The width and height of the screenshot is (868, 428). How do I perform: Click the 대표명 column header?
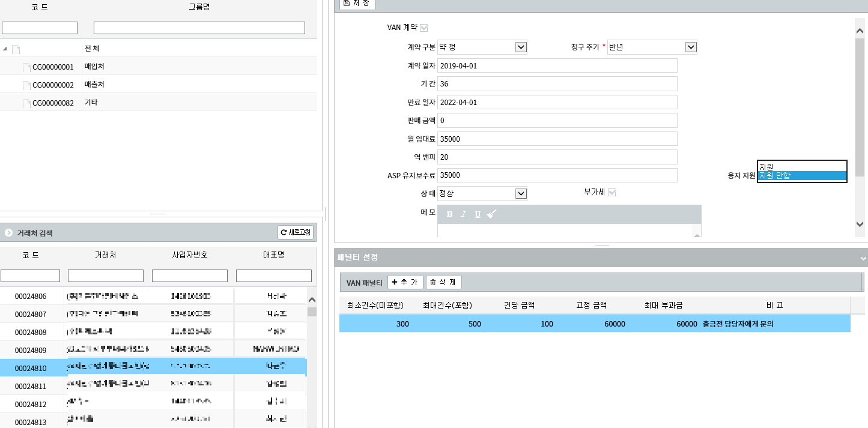pos(274,255)
